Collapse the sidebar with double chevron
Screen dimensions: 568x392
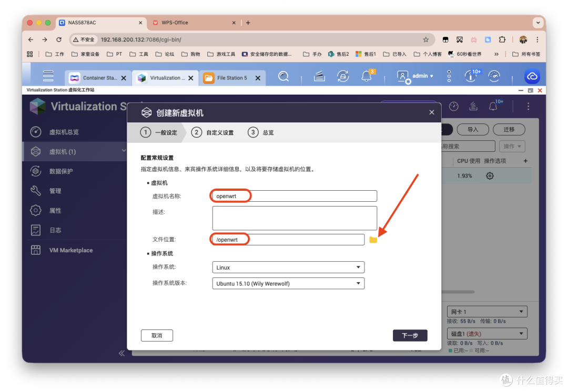pyautogui.click(x=121, y=353)
